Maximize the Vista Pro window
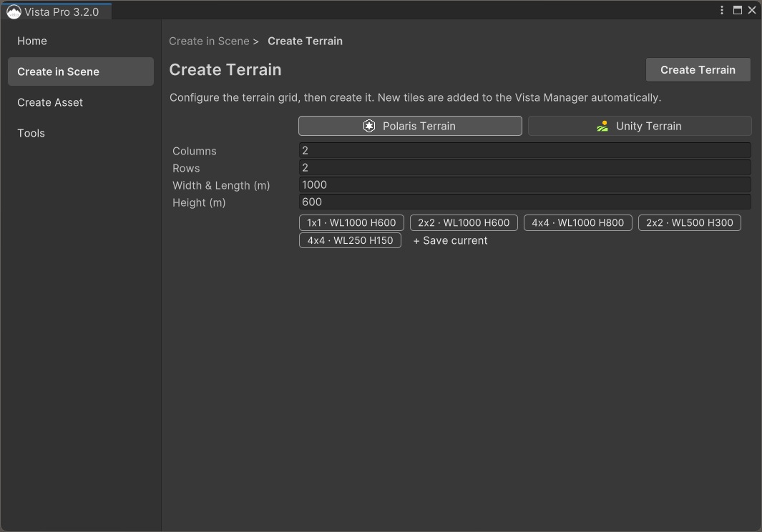 tap(737, 10)
